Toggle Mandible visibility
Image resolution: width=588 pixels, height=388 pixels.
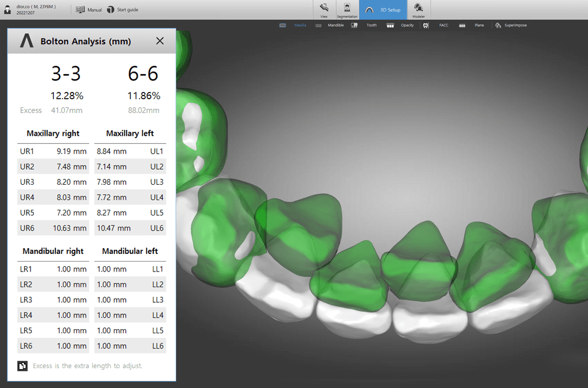click(x=330, y=25)
